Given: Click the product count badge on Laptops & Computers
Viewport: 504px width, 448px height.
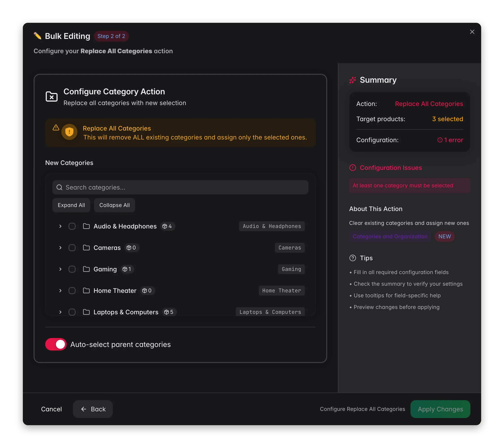Looking at the screenshot, I should [169, 312].
